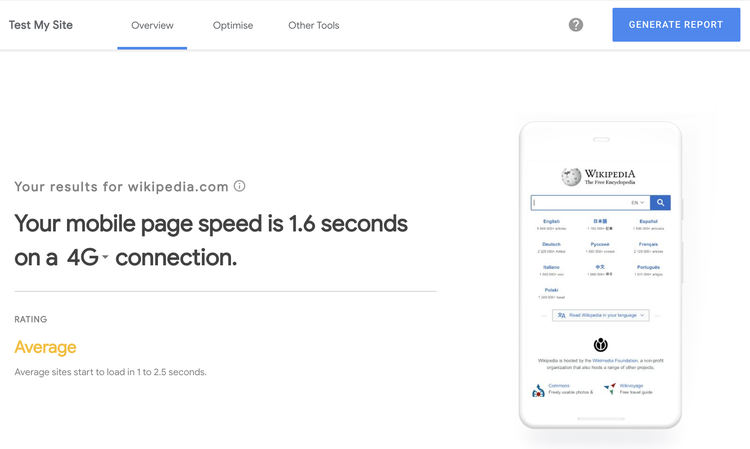Click the Português link in preview
This screenshot has width=750, height=449.
point(648,267)
